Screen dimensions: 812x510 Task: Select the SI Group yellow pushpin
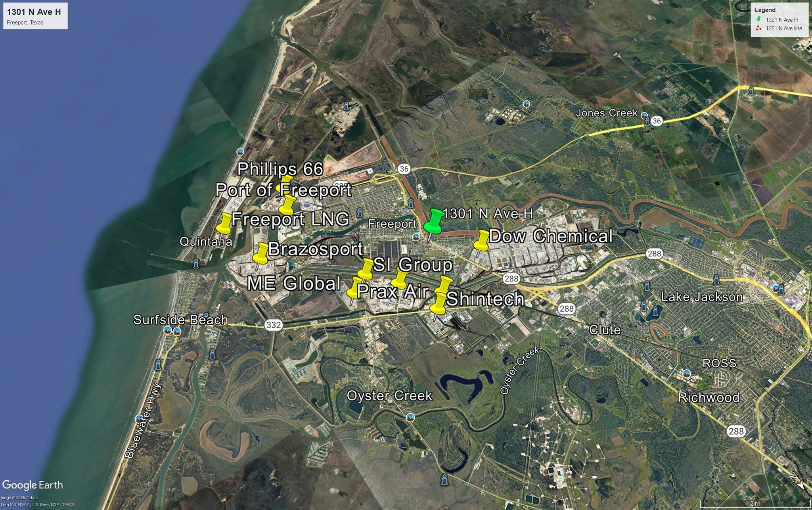coord(366,269)
